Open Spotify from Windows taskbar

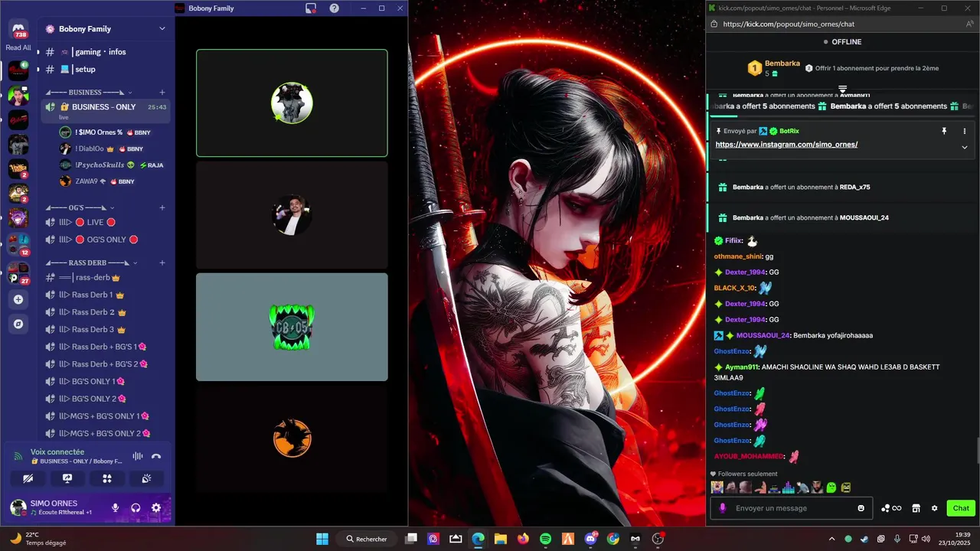[545, 539]
